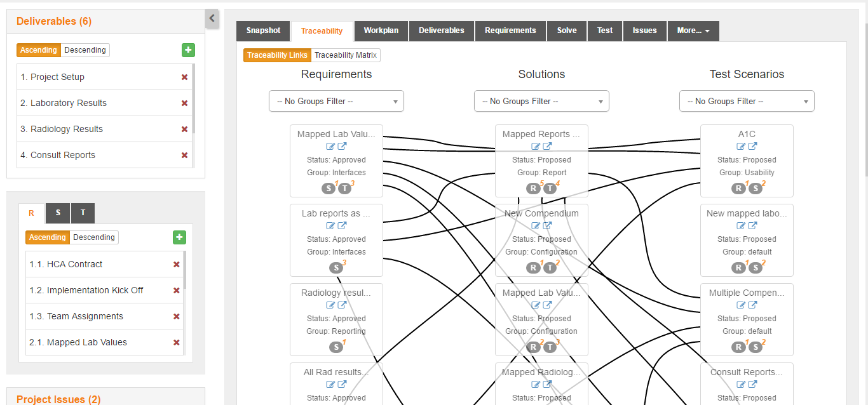This screenshot has width=868, height=405.
Task: Open the Consult Reports deliverable
Action: coord(63,155)
